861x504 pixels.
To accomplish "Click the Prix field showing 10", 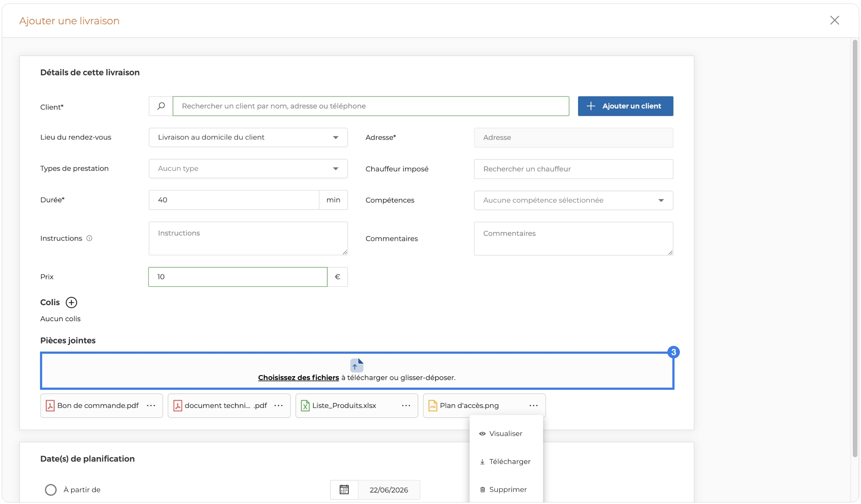I will pos(238,277).
